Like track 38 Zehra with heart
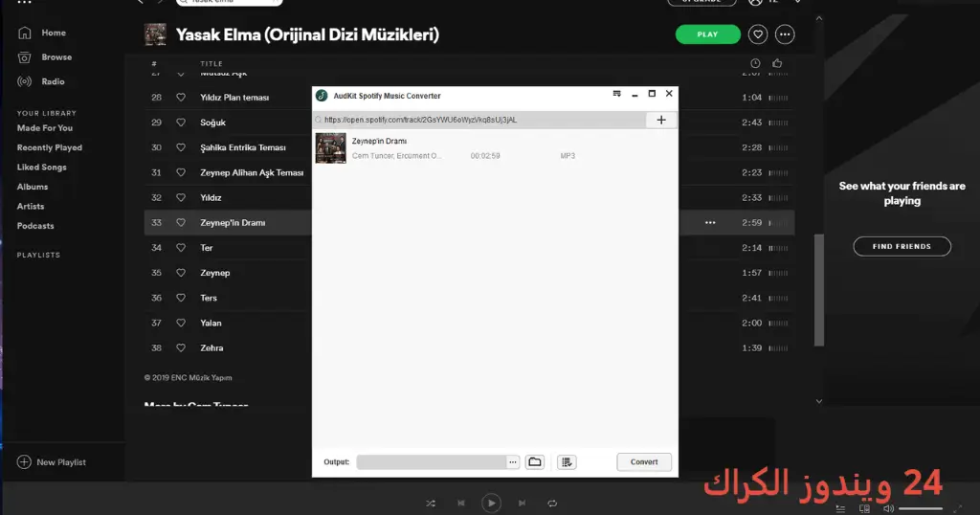The height and width of the screenshot is (515, 980). (181, 347)
